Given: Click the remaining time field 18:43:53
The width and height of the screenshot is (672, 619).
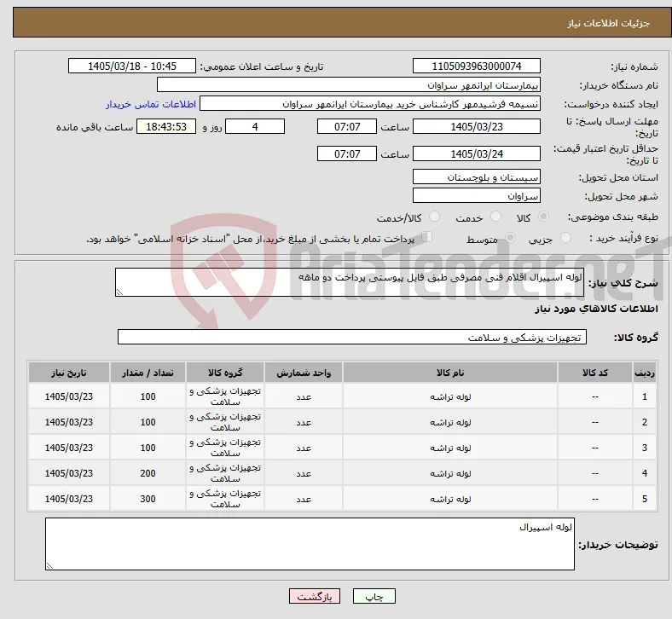Looking at the screenshot, I should pos(166,126).
